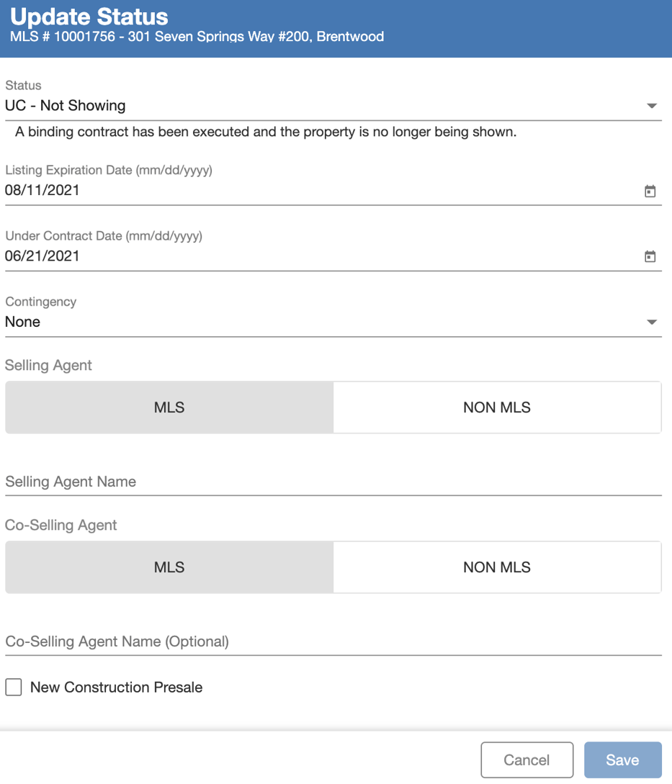
Task: Open the calendar picker for Listing Expiration Date
Action: coord(650,191)
